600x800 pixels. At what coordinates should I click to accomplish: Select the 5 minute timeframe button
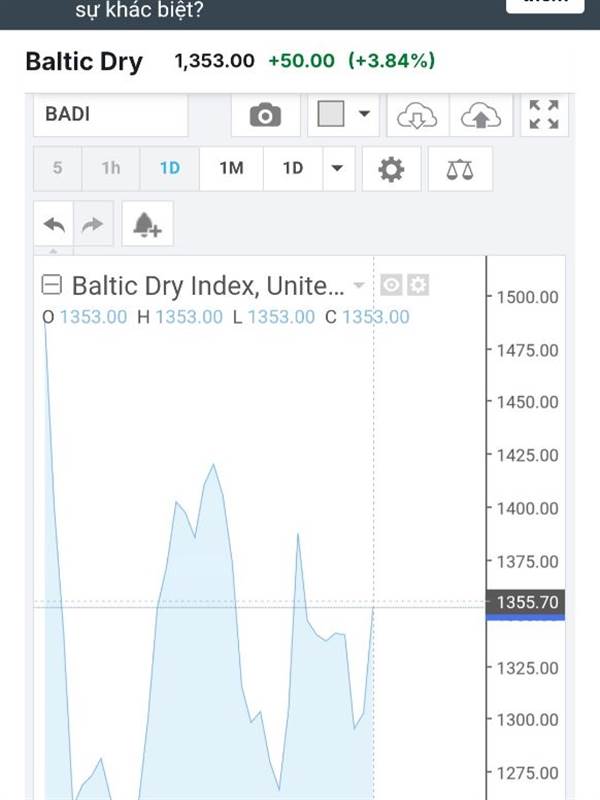click(x=58, y=168)
